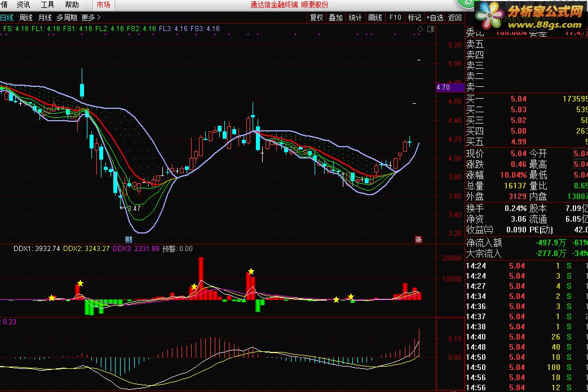This screenshot has width=588, height=392.
Task: Click the 复权 toolbar button
Action: click(316, 17)
